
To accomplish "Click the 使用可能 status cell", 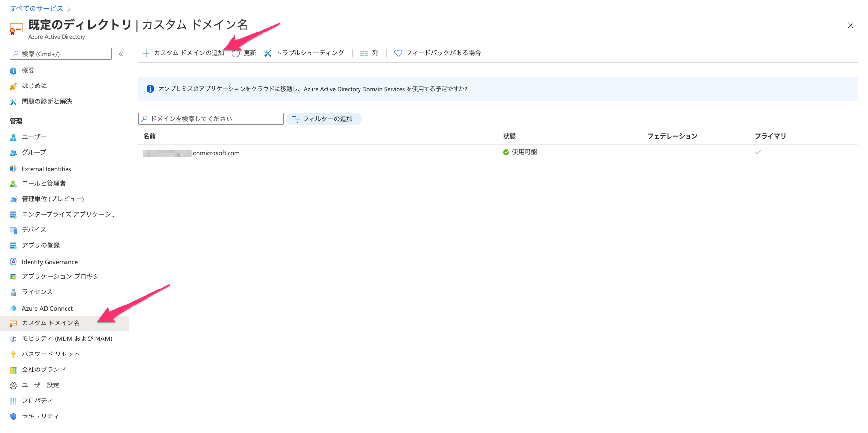I will click(520, 152).
